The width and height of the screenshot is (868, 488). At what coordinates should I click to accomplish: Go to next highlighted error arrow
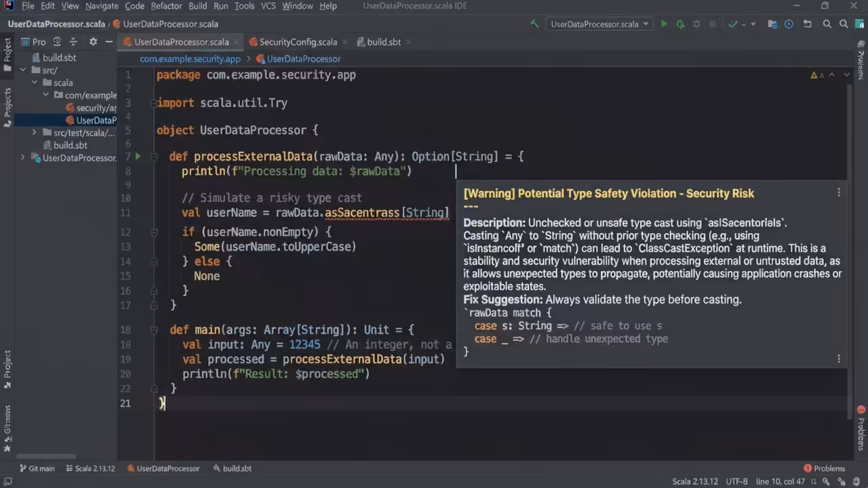pos(847,75)
